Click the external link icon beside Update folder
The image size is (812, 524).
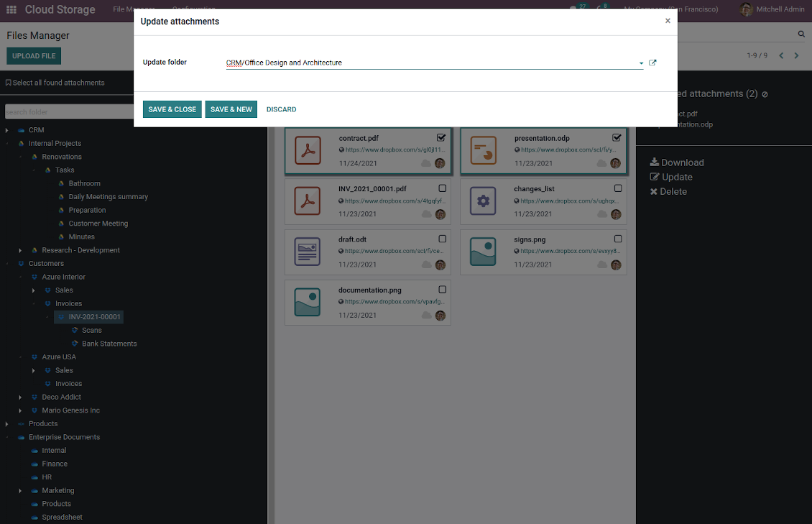(652, 63)
